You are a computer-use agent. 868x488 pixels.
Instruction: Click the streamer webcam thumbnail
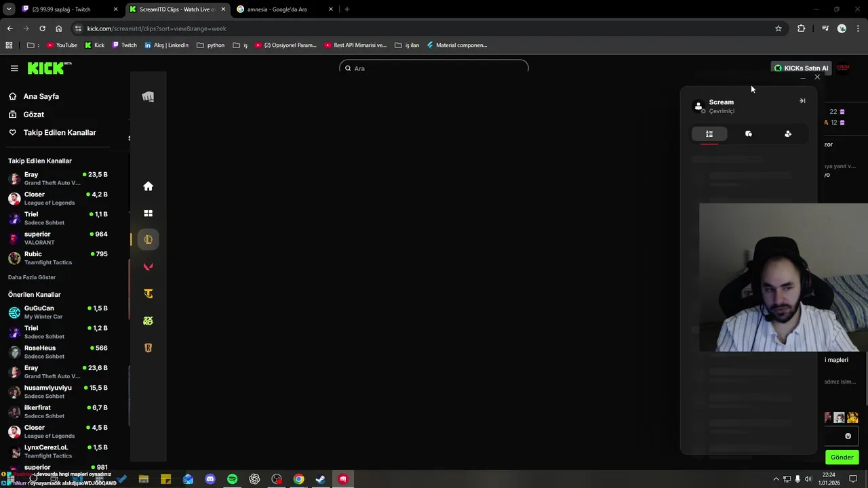pyautogui.click(x=783, y=277)
